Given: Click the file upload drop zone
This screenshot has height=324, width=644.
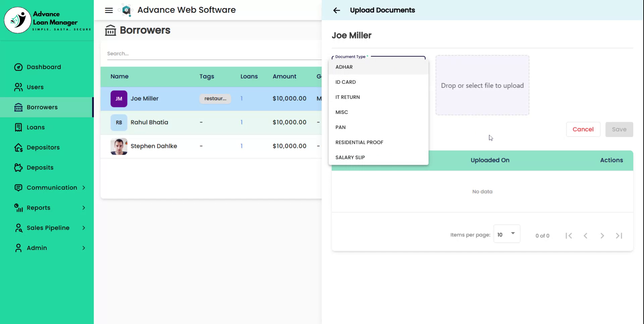Looking at the screenshot, I should [x=482, y=86].
